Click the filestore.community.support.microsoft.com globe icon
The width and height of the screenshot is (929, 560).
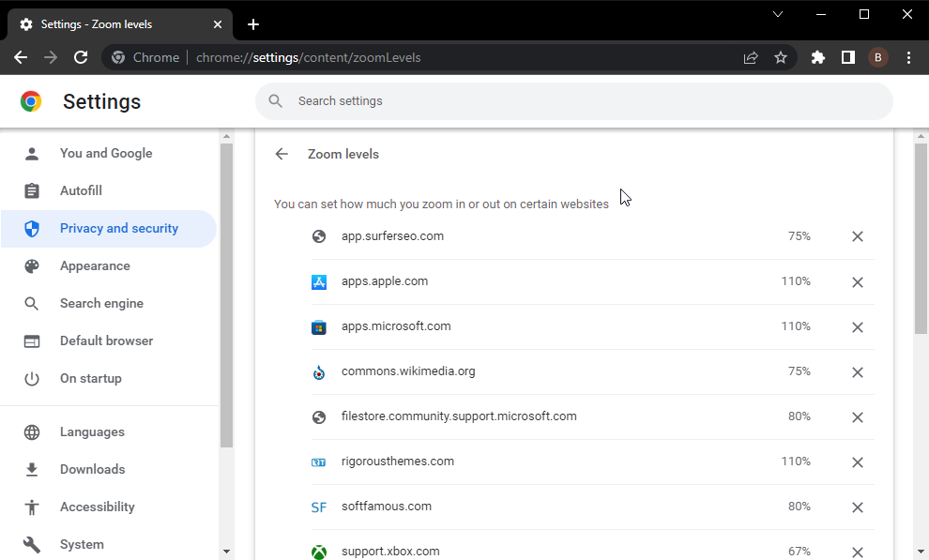(x=319, y=416)
